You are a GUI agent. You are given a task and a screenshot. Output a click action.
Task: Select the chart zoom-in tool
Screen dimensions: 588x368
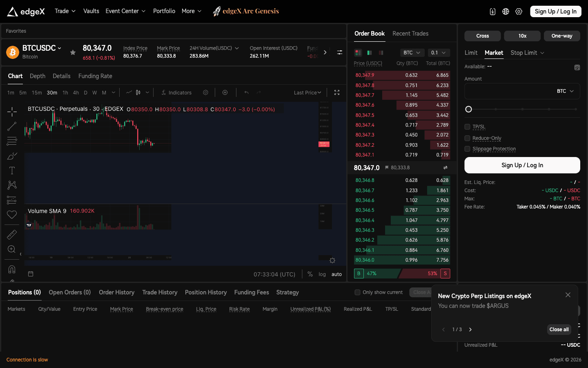click(x=12, y=249)
